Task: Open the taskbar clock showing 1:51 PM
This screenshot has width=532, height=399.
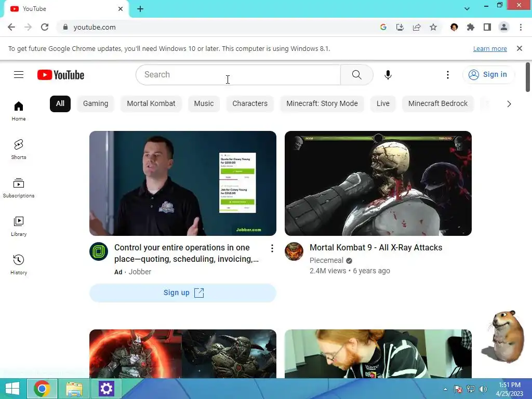Action: coord(510,389)
